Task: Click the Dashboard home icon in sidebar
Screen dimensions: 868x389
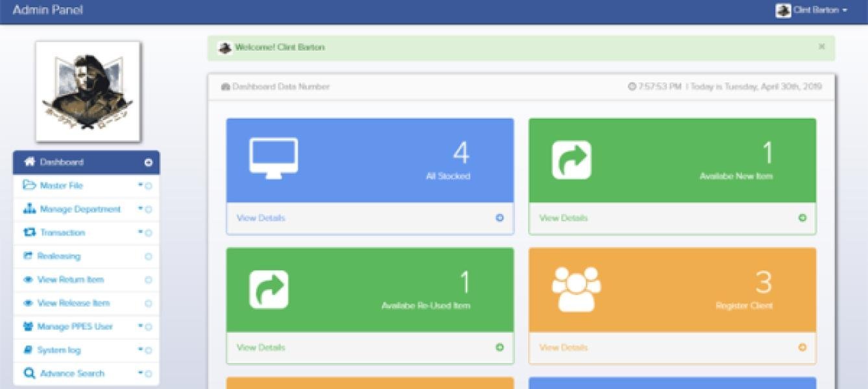Action: coord(29,162)
